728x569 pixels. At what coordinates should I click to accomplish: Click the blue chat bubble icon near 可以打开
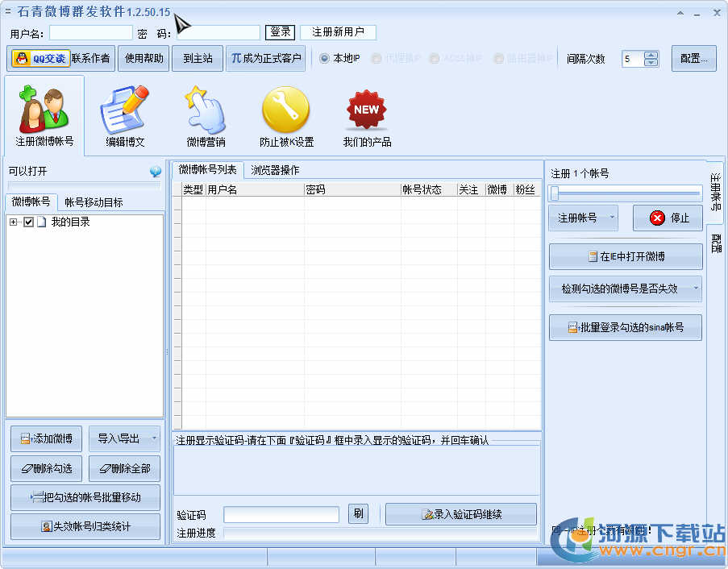point(156,172)
